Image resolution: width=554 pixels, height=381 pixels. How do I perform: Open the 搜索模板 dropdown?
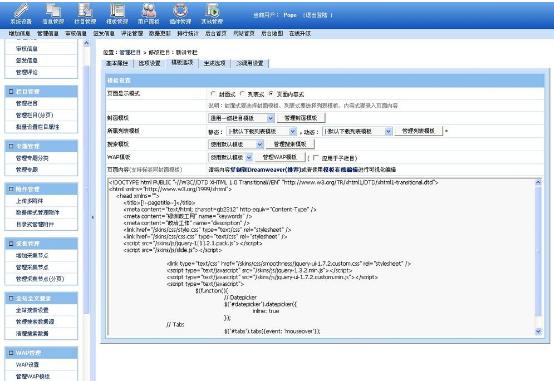tap(236, 144)
